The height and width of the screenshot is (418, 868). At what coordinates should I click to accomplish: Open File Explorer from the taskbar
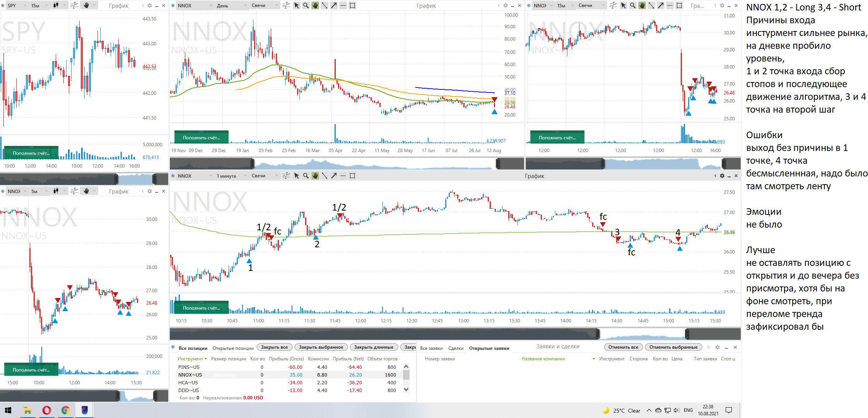click(27, 410)
